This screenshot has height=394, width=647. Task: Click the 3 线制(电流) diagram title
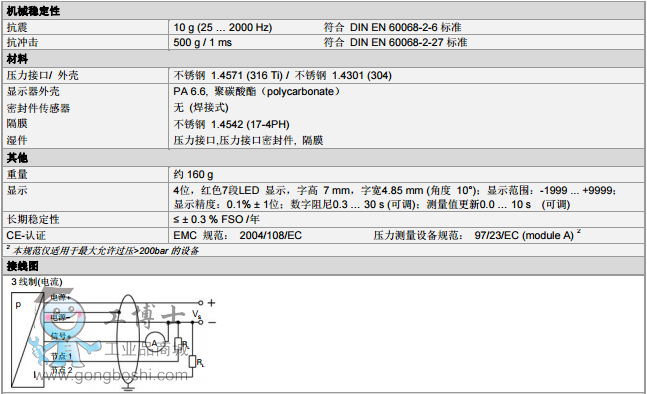click(36, 282)
